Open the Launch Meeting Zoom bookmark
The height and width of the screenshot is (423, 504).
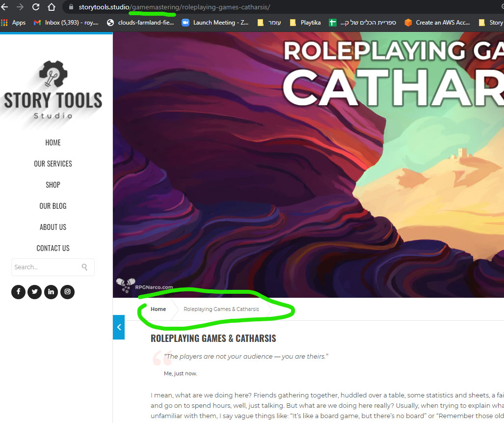coord(215,23)
